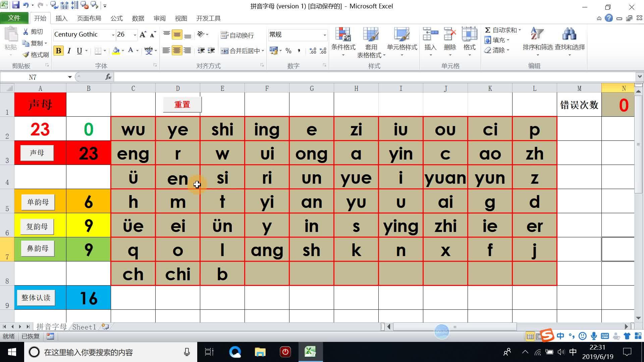Increase font size with the large A icon
The height and width of the screenshot is (362, 644).
(143, 35)
